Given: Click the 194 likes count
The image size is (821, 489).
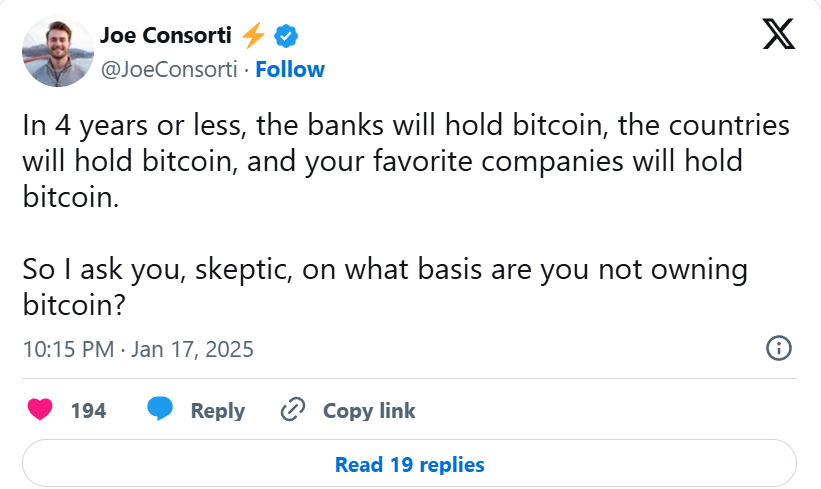Looking at the screenshot, I should (x=88, y=410).
